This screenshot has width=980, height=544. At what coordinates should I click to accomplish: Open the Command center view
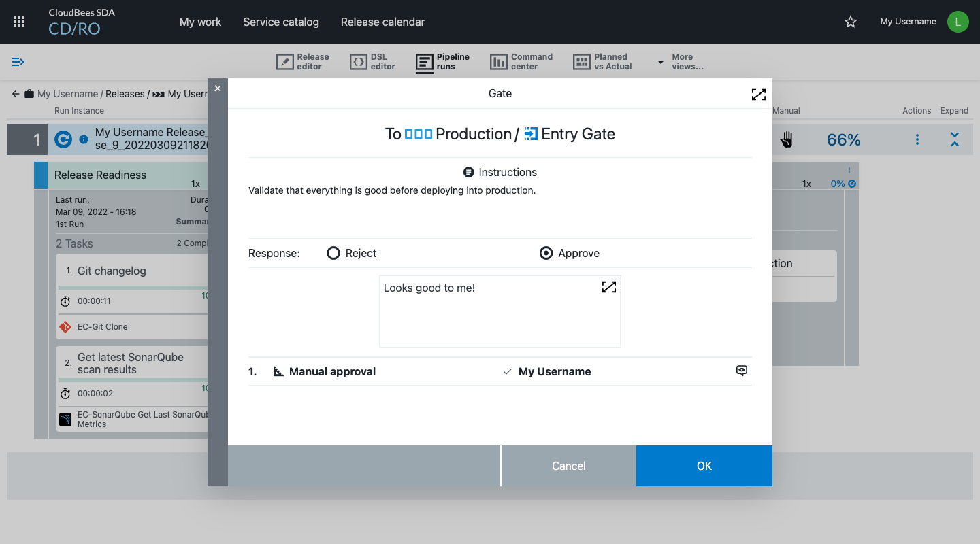[x=521, y=62]
